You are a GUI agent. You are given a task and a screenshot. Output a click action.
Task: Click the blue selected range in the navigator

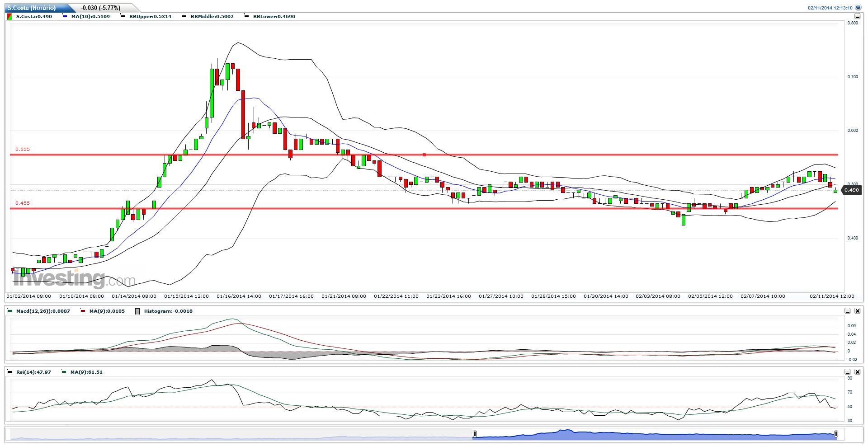click(x=655, y=435)
